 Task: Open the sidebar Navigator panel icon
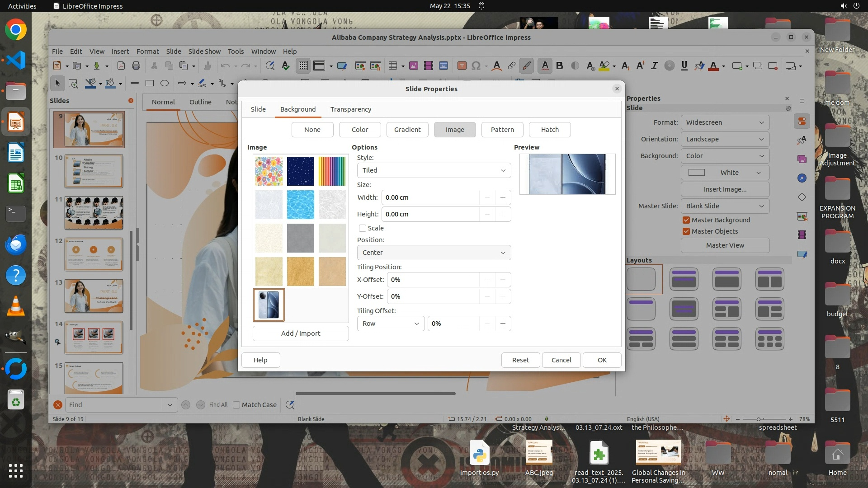point(802,178)
